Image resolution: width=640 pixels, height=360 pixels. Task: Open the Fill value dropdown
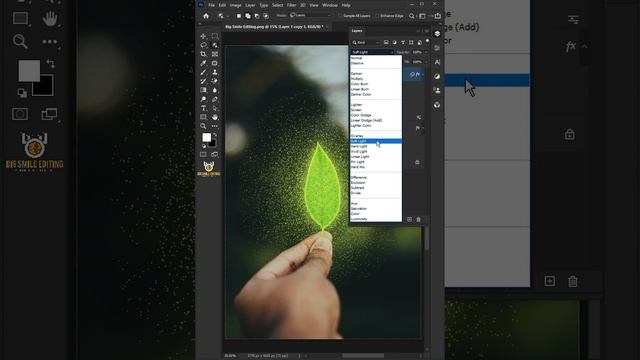[425, 62]
